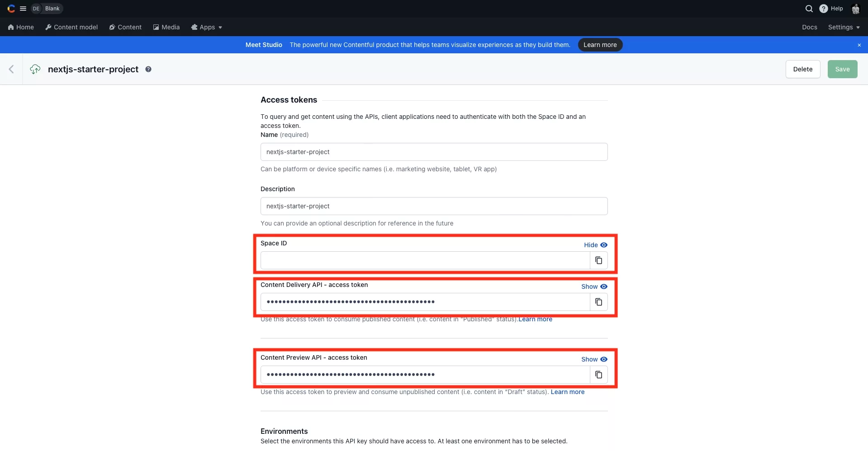The image size is (868, 451).
Task: Copy the Space ID to clipboard
Action: tap(598, 260)
